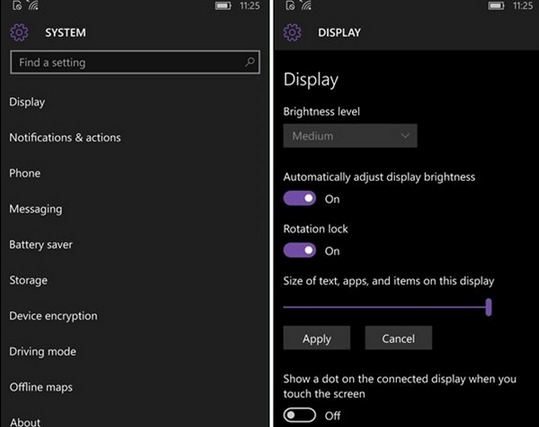Tap Wi-Fi signal icon in Display status bar
The image size is (539, 427).
[306, 5]
